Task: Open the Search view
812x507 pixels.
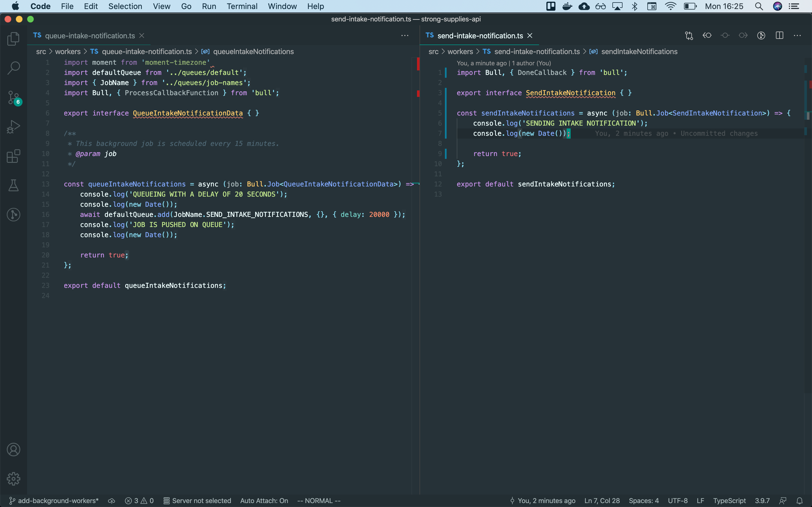Action: click(x=14, y=67)
